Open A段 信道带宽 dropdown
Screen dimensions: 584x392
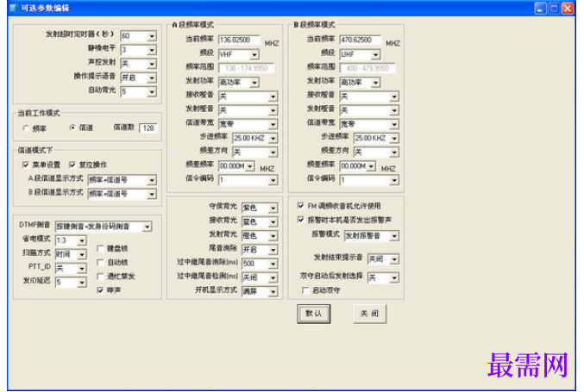click(x=248, y=124)
